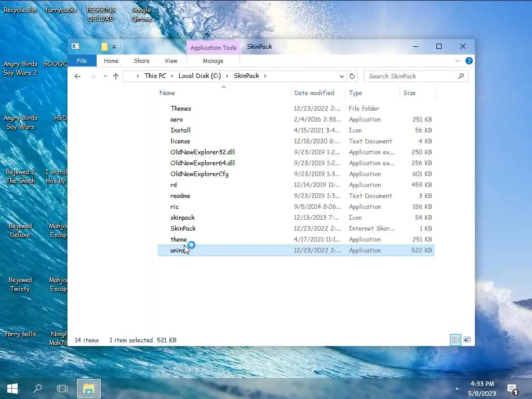This screenshot has height=399, width=532.
Task: Select the readme text document
Action: point(296,195)
